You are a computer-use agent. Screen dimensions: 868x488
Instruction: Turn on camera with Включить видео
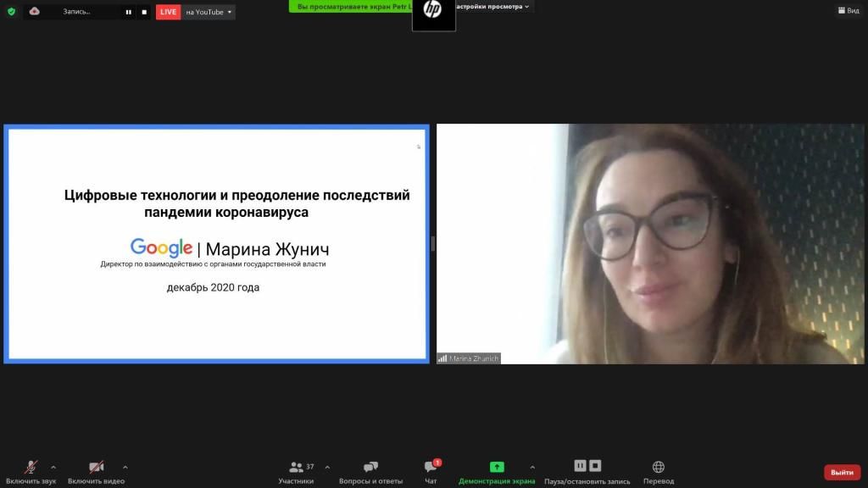point(97,473)
